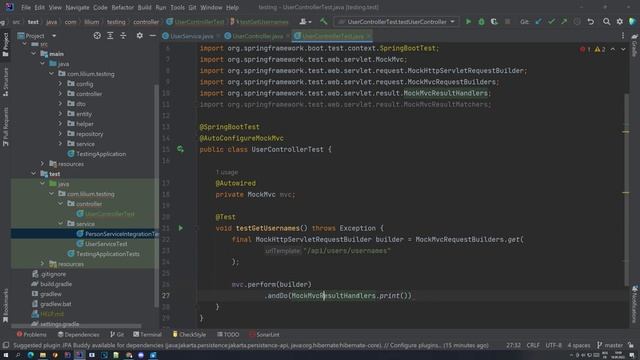Collapse the service folder under test

pyautogui.click(x=60, y=224)
